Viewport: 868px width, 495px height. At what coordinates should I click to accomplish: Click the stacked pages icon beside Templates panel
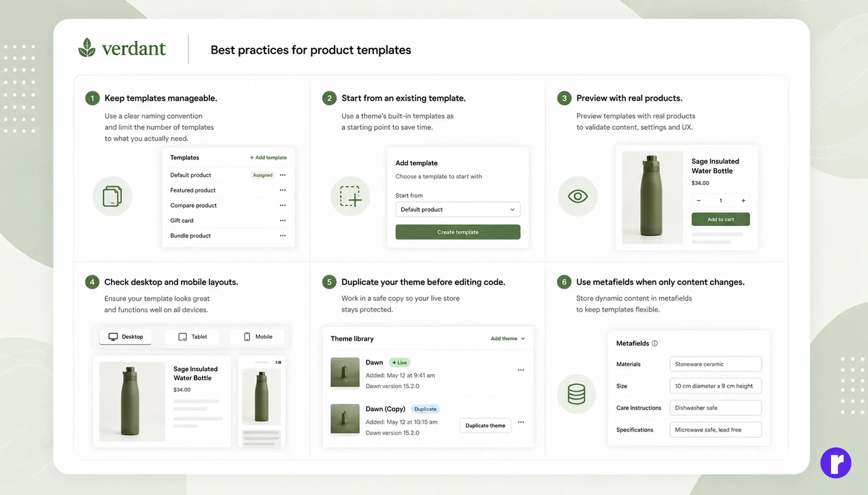[x=112, y=196]
